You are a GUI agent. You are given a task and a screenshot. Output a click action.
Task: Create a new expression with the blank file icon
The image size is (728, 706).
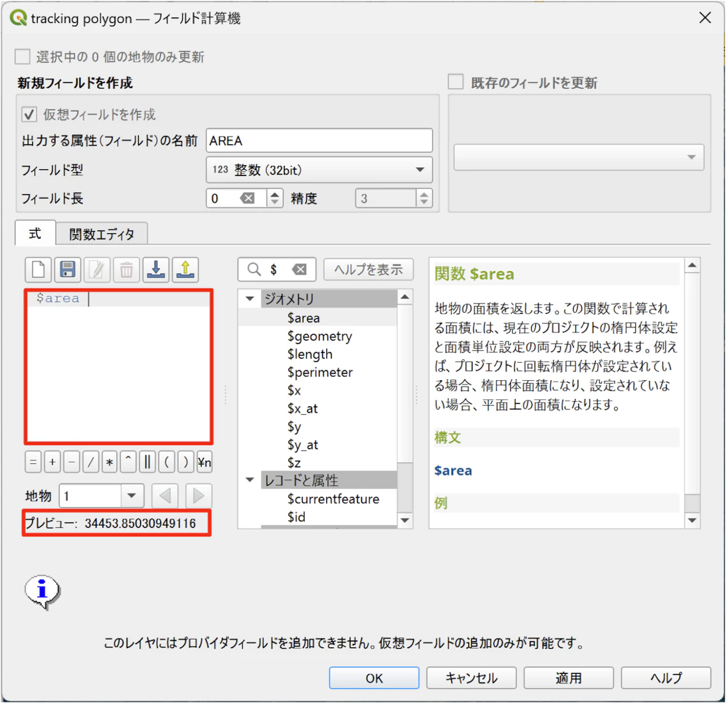pos(38,270)
